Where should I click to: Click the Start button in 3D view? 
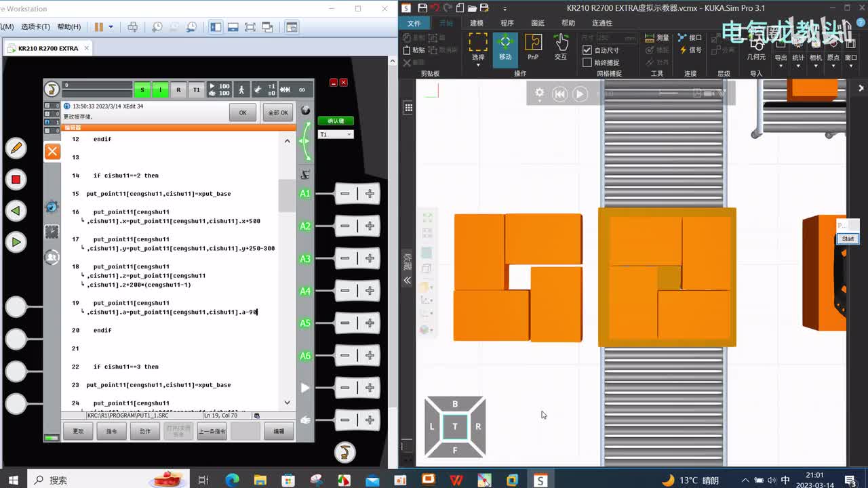pos(848,239)
